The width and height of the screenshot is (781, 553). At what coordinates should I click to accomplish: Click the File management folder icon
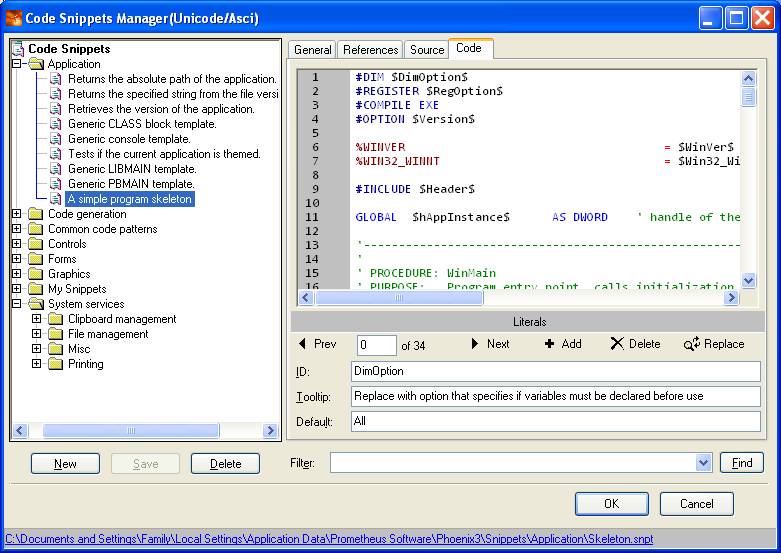pyautogui.click(x=56, y=333)
